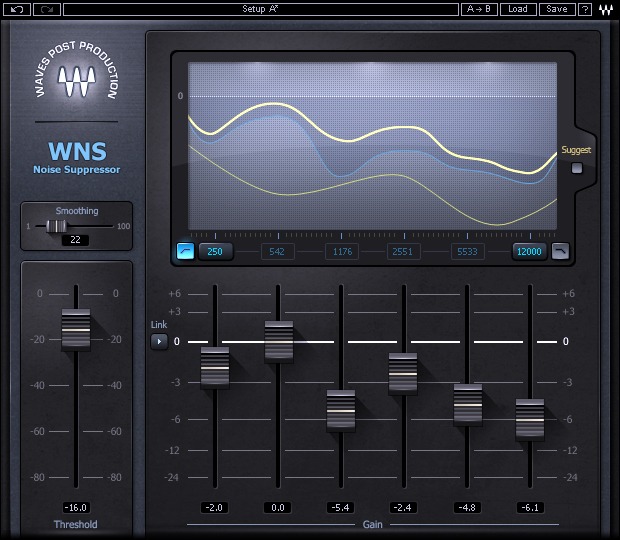Click the Gain label
The height and width of the screenshot is (540, 620).
tap(372, 525)
